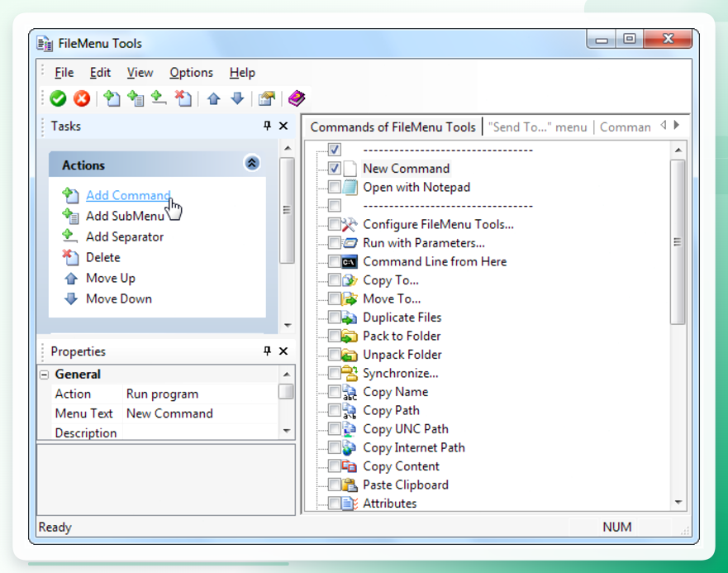Click icon beside Add SubMenu action
The image size is (728, 573).
(x=70, y=216)
